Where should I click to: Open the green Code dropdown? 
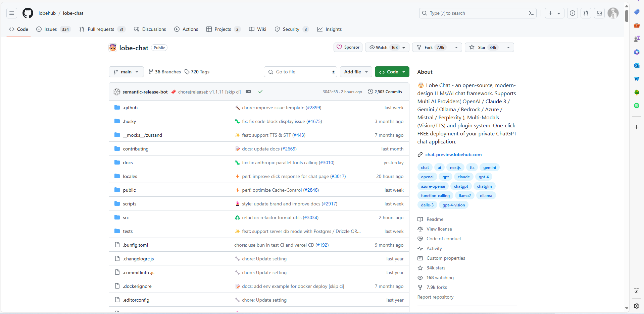click(392, 72)
